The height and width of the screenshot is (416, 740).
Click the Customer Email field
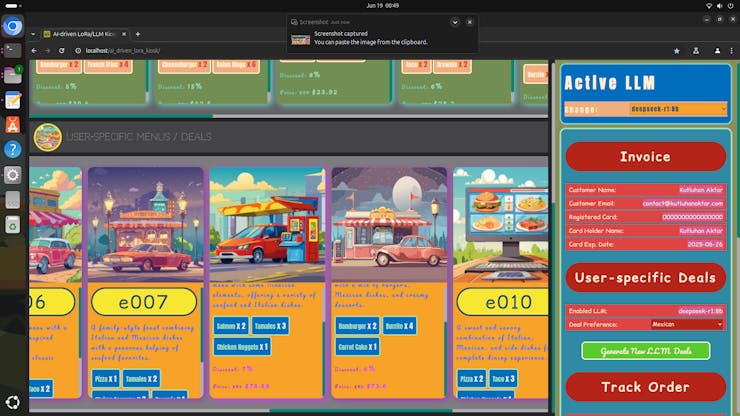coord(646,204)
